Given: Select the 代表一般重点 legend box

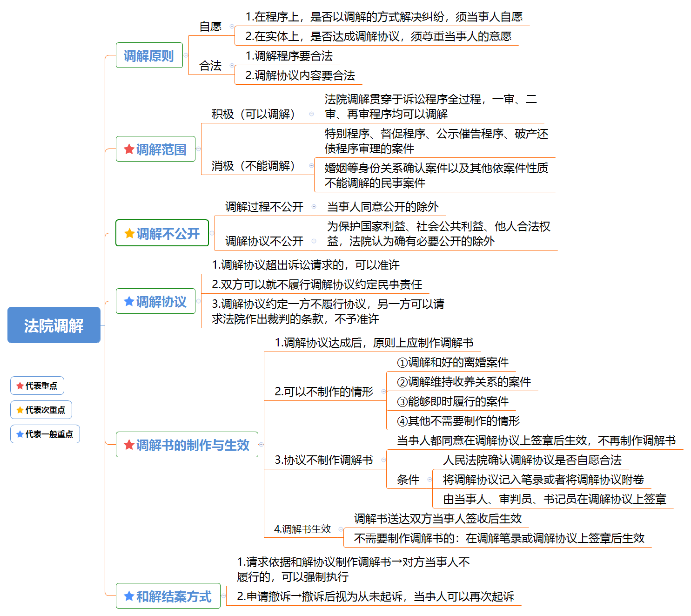Looking at the screenshot, I should [45, 434].
